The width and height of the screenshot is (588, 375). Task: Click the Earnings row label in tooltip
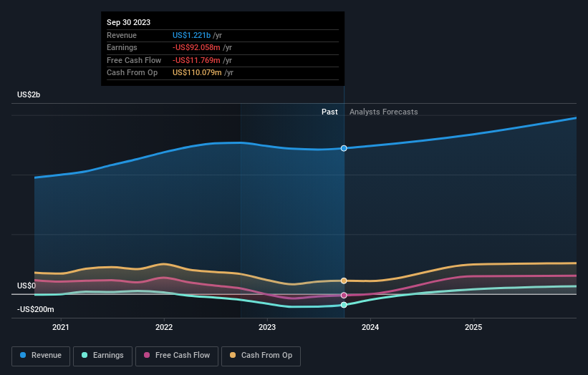(122, 47)
